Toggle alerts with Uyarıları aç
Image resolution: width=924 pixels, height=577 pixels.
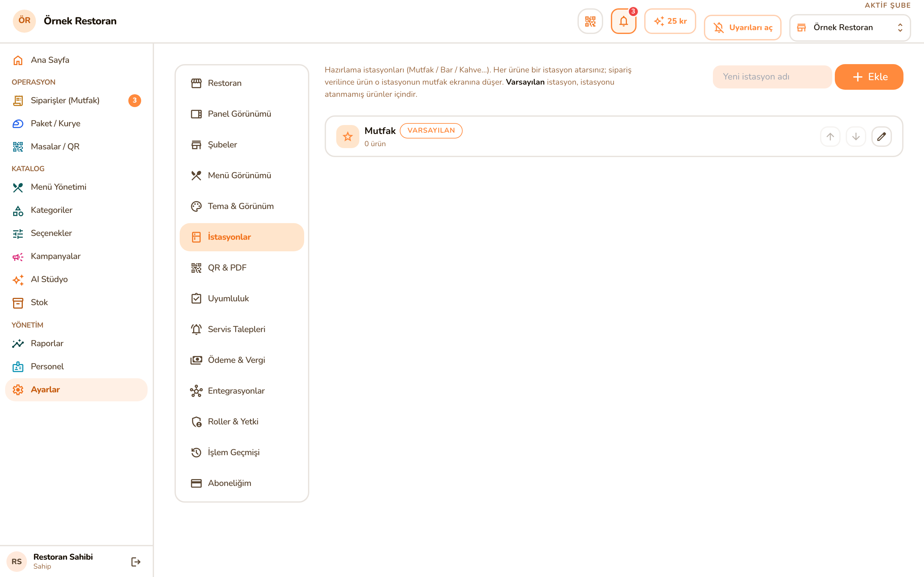pyautogui.click(x=742, y=28)
